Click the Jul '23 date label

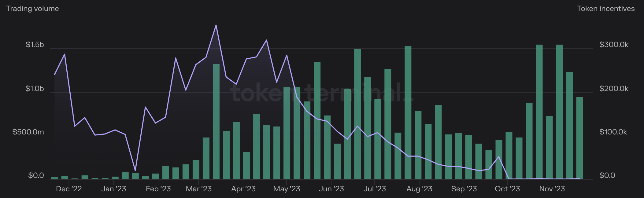pos(375,189)
